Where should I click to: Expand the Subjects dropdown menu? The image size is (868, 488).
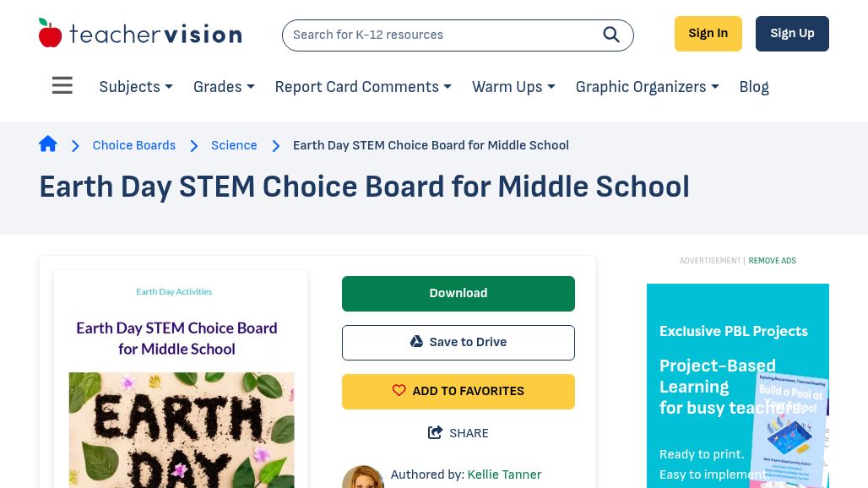pyautogui.click(x=136, y=87)
